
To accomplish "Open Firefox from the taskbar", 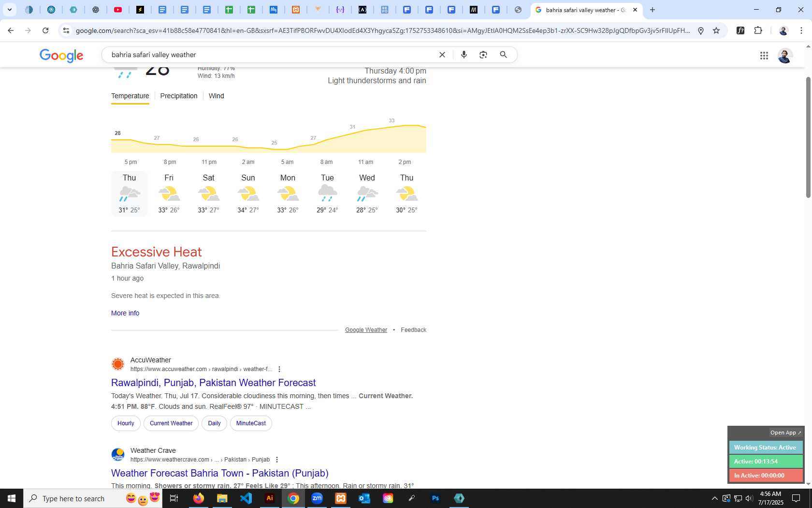I will click(x=199, y=498).
